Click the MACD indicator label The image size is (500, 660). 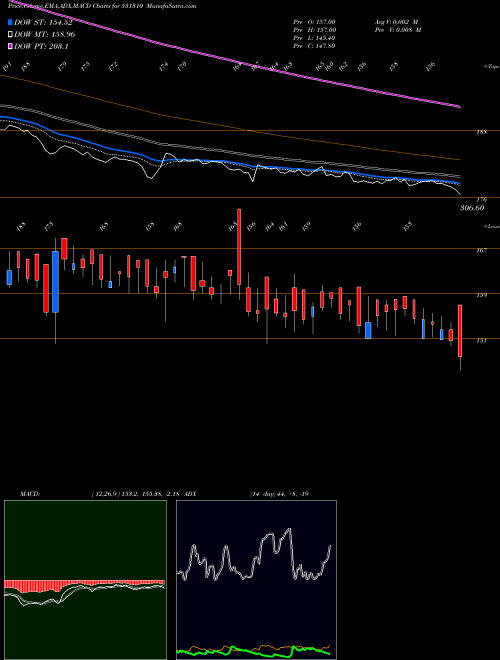pyautogui.click(x=30, y=494)
